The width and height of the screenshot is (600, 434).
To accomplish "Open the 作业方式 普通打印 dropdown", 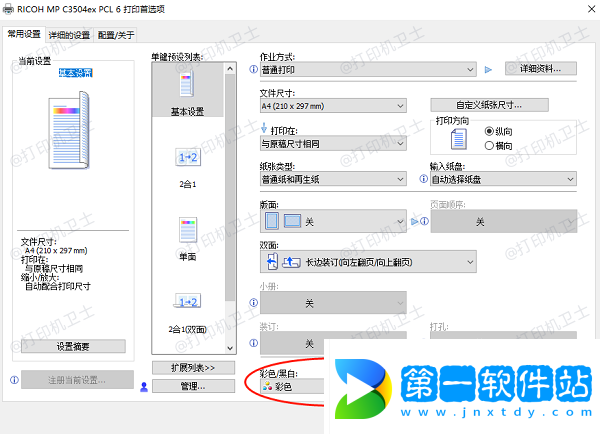I will click(368, 70).
